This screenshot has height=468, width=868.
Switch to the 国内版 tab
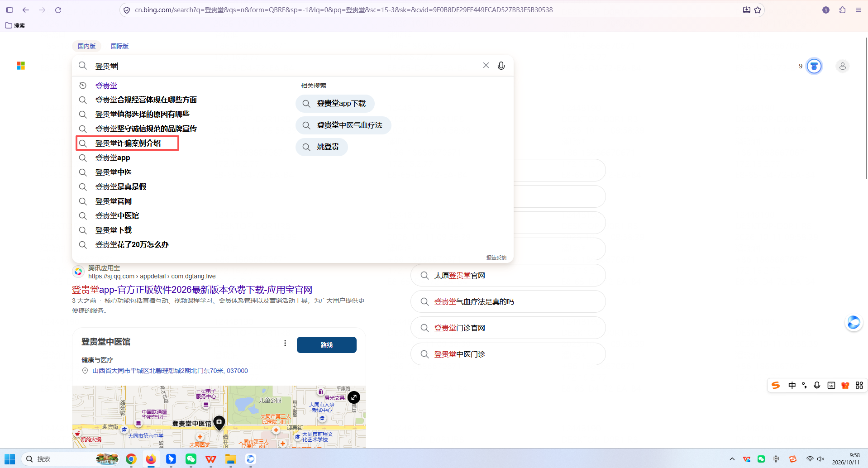pyautogui.click(x=86, y=46)
